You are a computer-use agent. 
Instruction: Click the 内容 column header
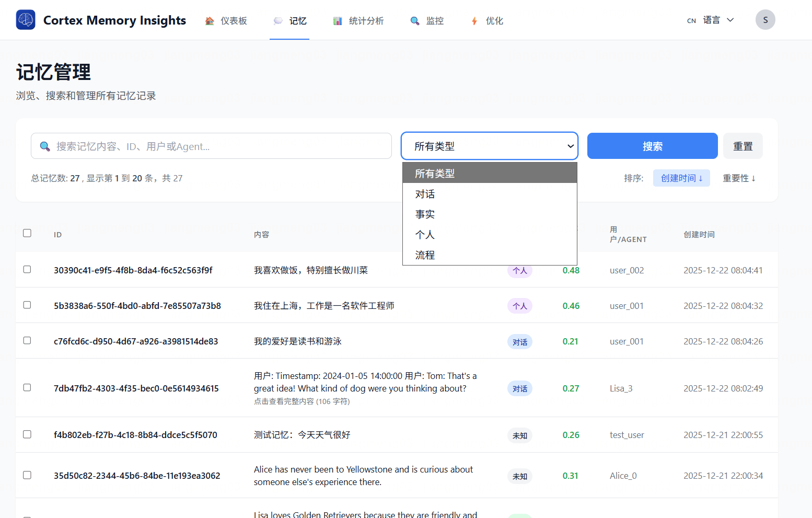(x=262, y=235)
